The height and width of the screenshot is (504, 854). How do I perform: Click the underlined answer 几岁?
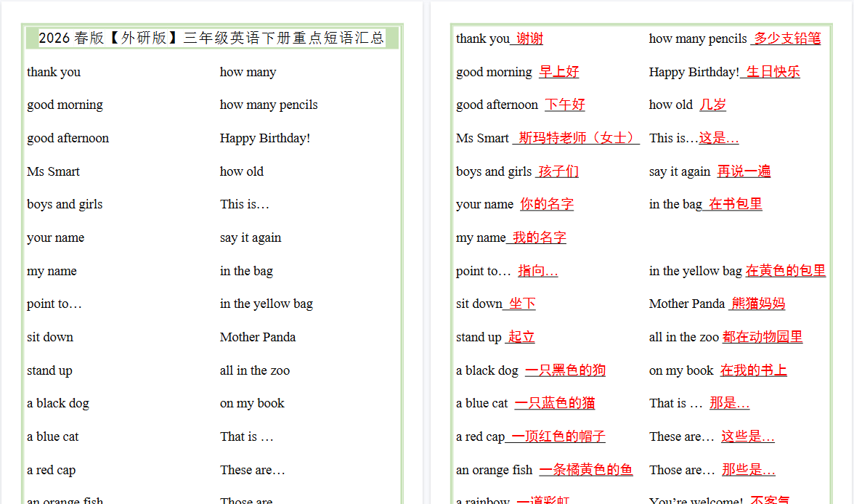coord(712,105)
